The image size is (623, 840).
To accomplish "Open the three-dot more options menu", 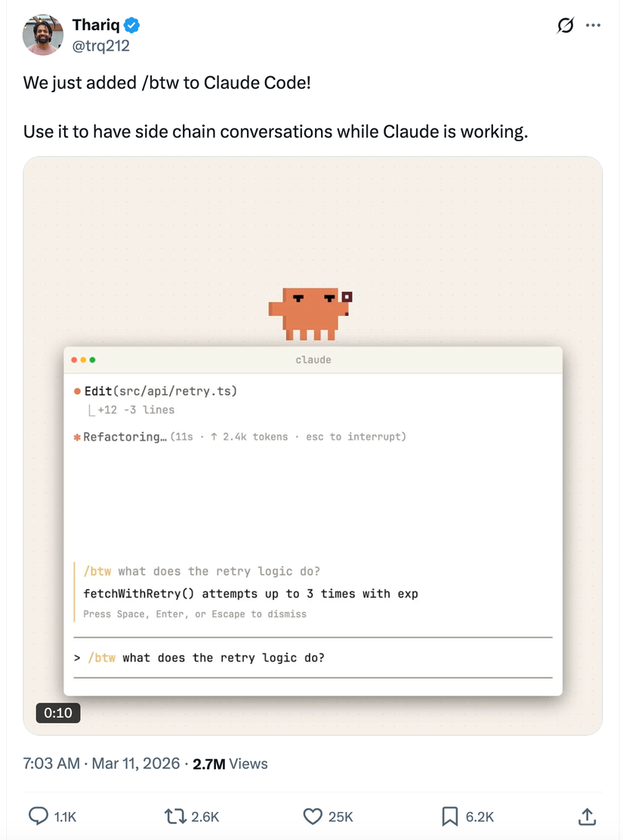I will tap(594, 26).
